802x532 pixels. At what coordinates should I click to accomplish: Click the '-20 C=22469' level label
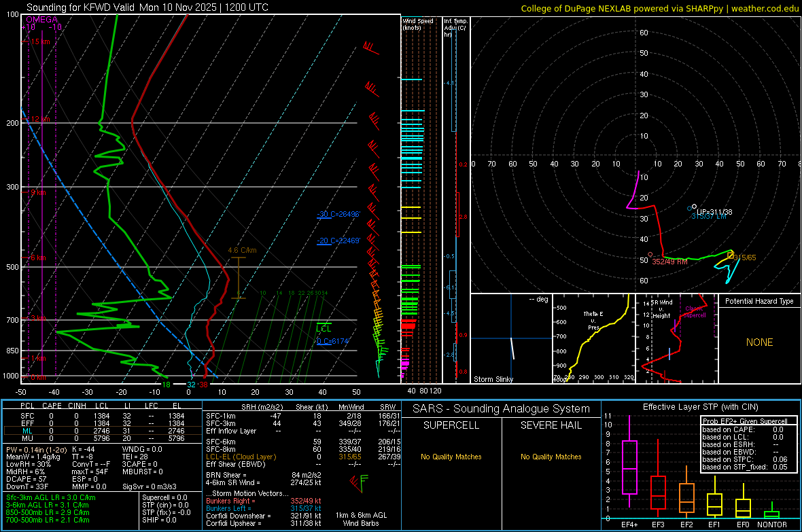(338, 241)
